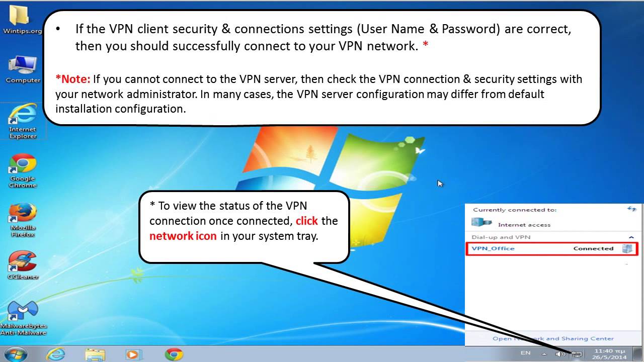Show hidden system tray icons

point(543,354)
